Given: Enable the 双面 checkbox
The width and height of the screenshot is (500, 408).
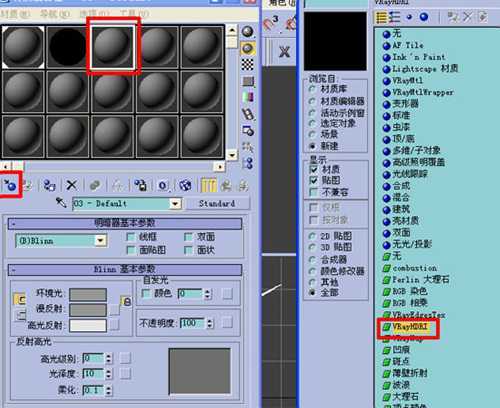Looking at the screenshot, I should pos(188,237).
